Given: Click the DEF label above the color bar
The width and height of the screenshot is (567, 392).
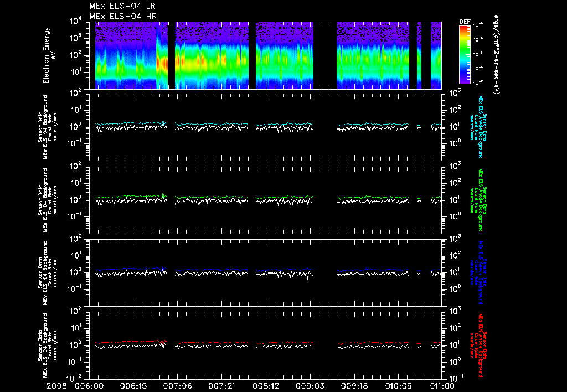Looking at the screenshot, I should point(465,22).
